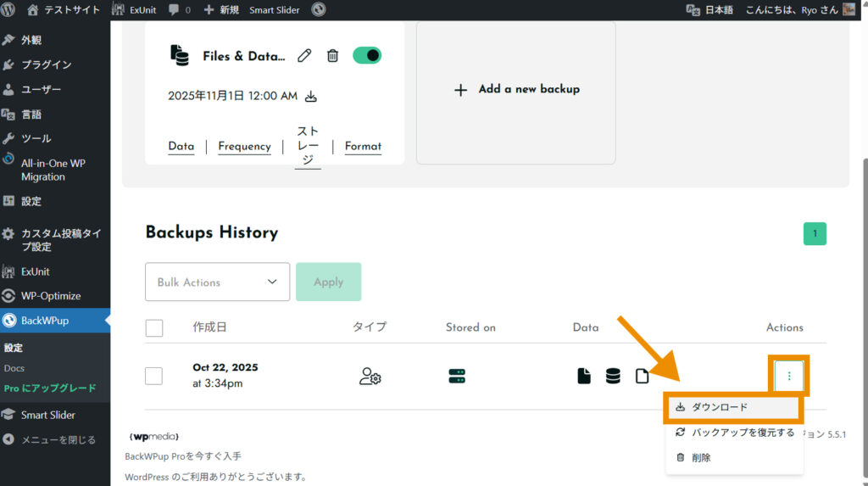This screenshot has width=868, height=486.
Task: Choose バックアップを復元する in the popup menu
Action: [x=734, y=433]
